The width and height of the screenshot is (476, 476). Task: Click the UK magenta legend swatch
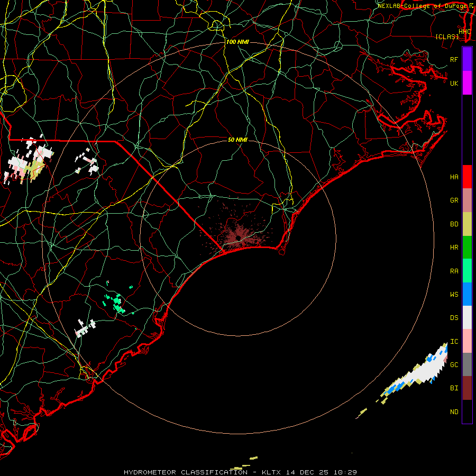click(467, 83)
